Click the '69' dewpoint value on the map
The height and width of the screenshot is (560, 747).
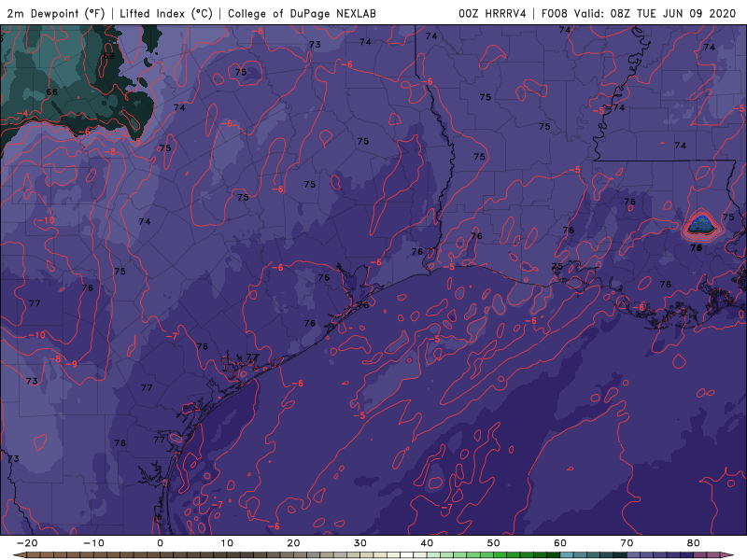pyautogui.click(x=109, y=56)
